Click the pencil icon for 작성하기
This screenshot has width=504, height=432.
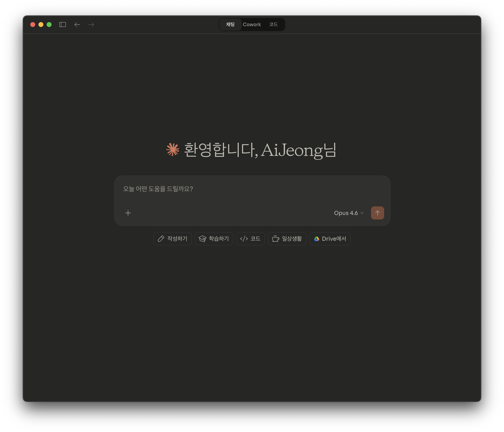[x=161, y=239]
